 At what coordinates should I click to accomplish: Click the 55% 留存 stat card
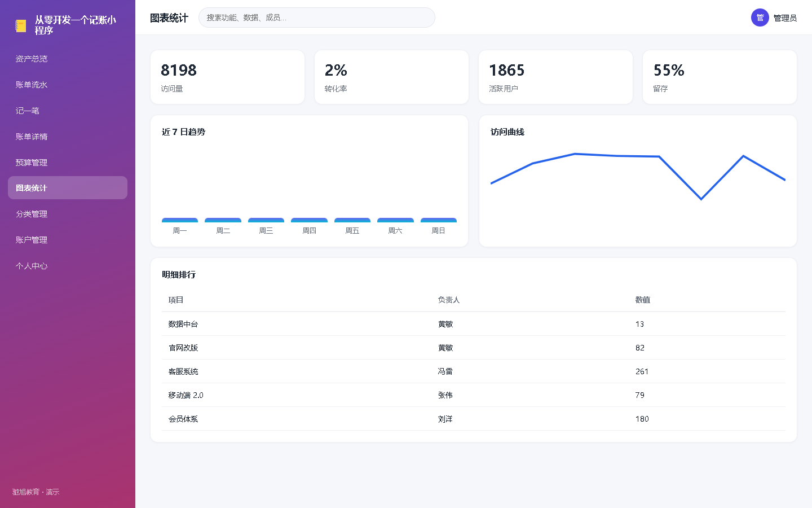click(x=720, y=77)
